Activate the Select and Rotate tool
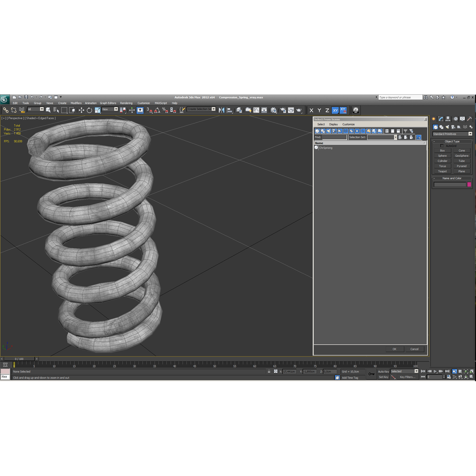 pyautogui.click(x=90, y=110)
